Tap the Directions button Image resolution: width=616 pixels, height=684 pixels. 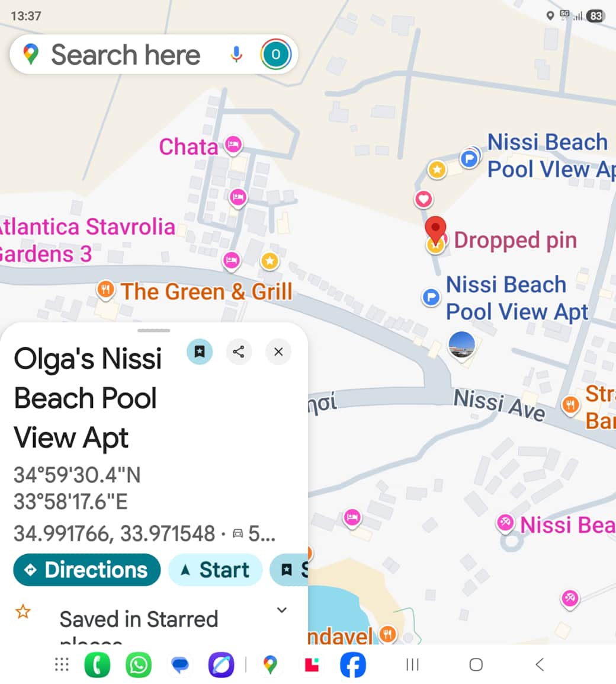pos(87,570)
